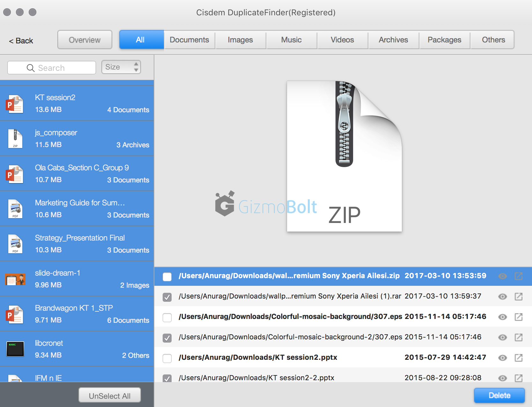Check the box for Colorful-mosaic-background/307.eps
The image size is (532, 407).
tap(167, 317)
